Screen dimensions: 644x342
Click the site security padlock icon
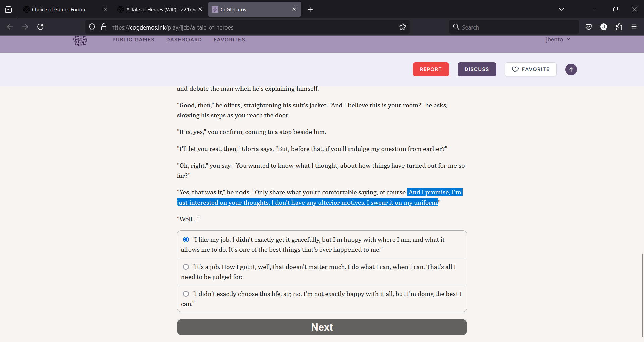[104, 27]
